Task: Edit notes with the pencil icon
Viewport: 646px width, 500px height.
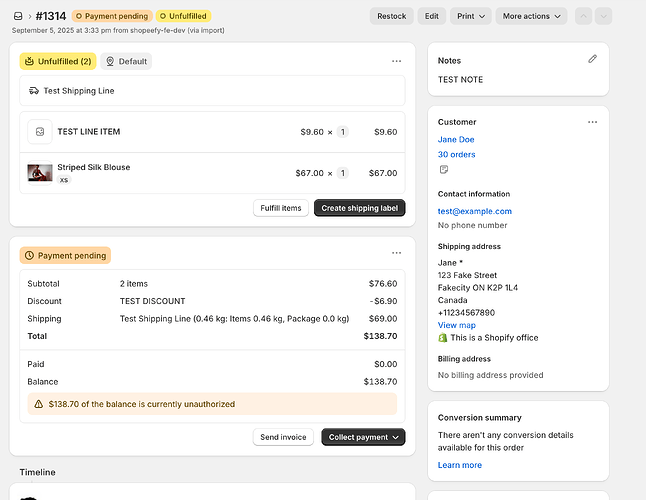Action: pos(592,60)
